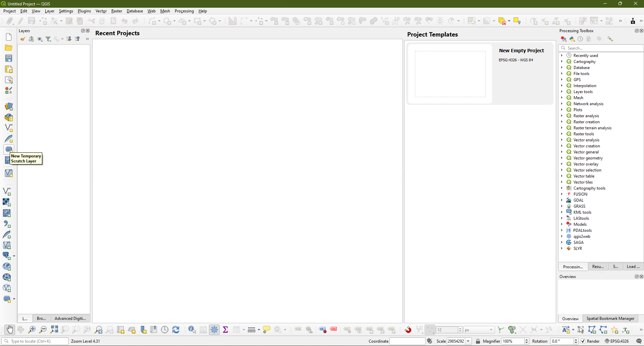Uncheck the Render checkbox
644x346 pixels.
click(x=583, y=341)
